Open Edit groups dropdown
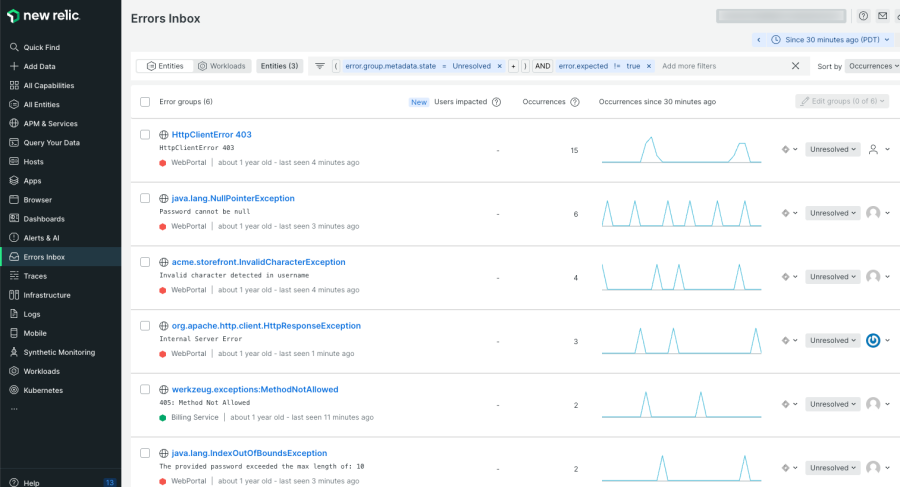 pos(842,101)
